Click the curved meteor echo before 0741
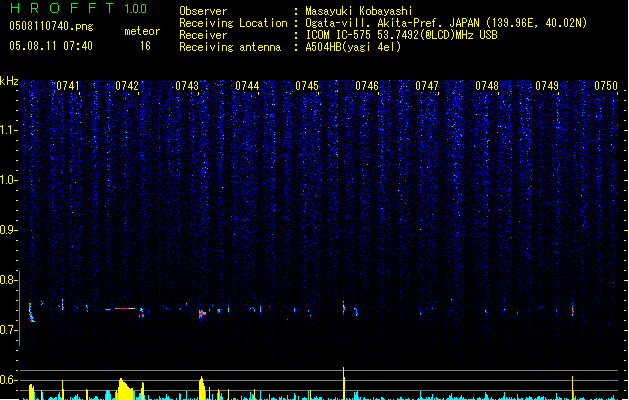Viewport: 629px width, 400px height. (31, 313)
